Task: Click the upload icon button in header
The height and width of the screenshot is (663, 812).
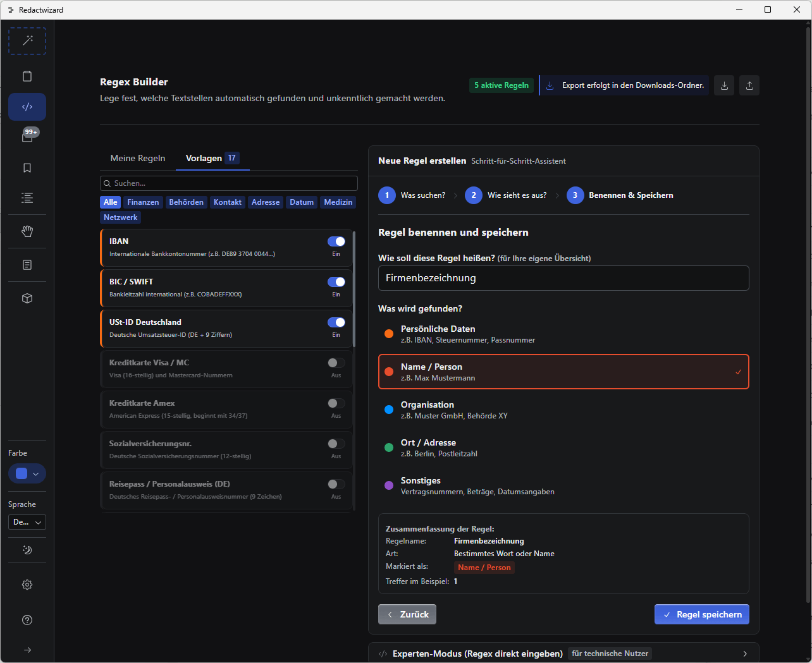Action: pyautogui.click(x=749, y=85)
